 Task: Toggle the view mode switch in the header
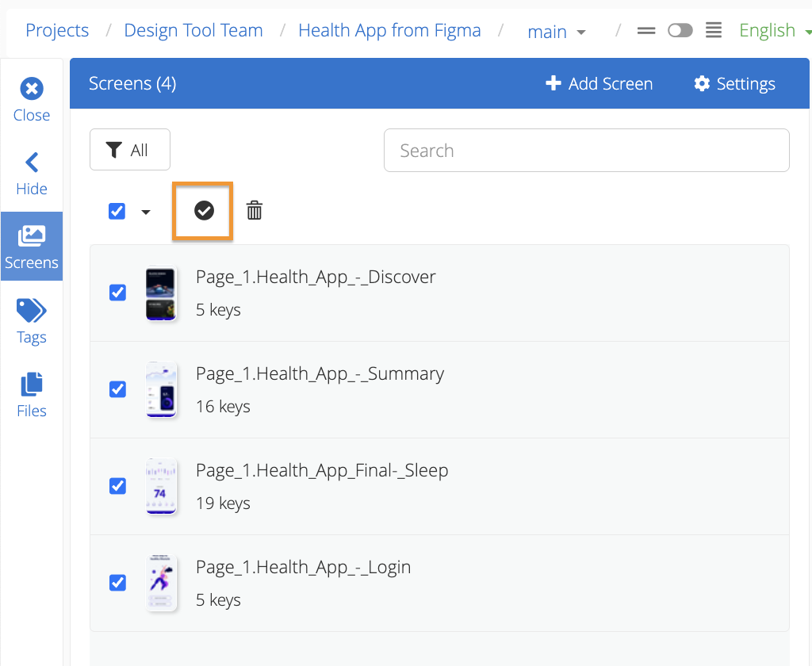680,31
